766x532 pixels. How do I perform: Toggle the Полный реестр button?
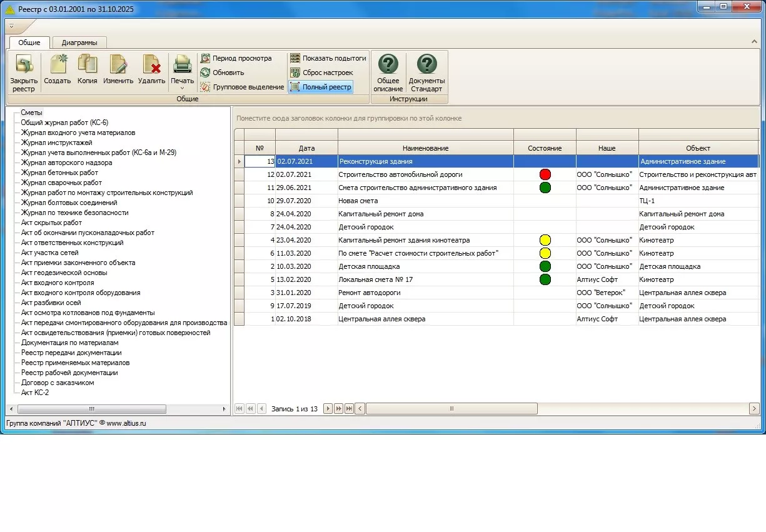click(x=321, y=87)
